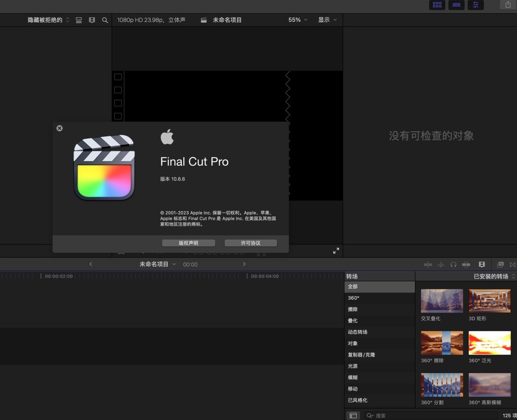Open the 已安装的转场 dropdown
The image size is (517, 420).
click(494, 276)
